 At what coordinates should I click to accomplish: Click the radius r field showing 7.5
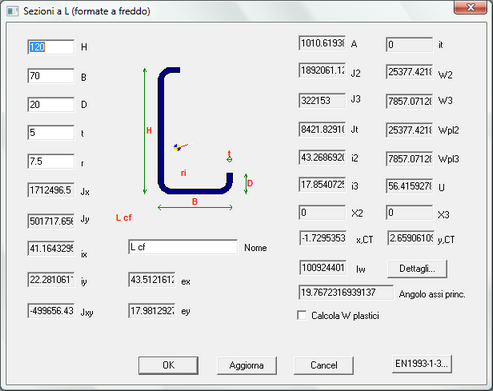(x=51, y=161)
